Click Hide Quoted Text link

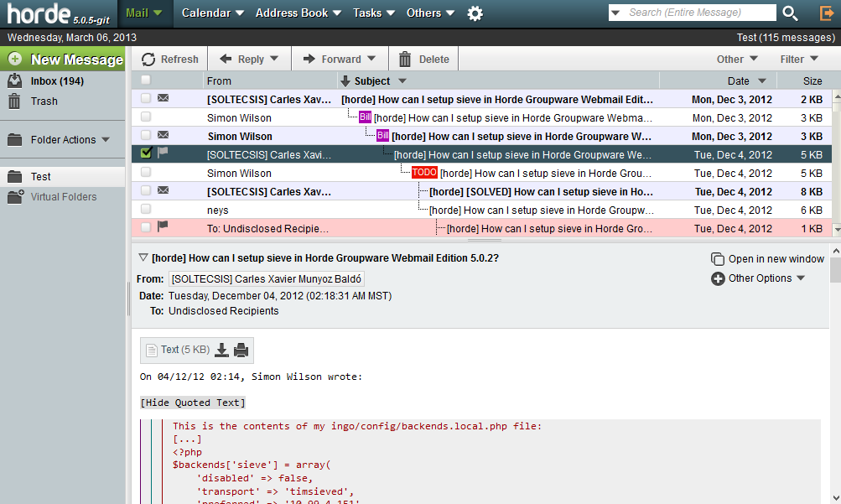coord(193,403)
